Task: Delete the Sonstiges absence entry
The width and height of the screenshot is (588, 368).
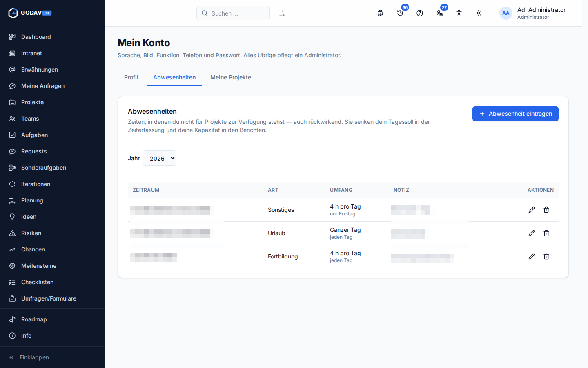Action: pos(546,210)
